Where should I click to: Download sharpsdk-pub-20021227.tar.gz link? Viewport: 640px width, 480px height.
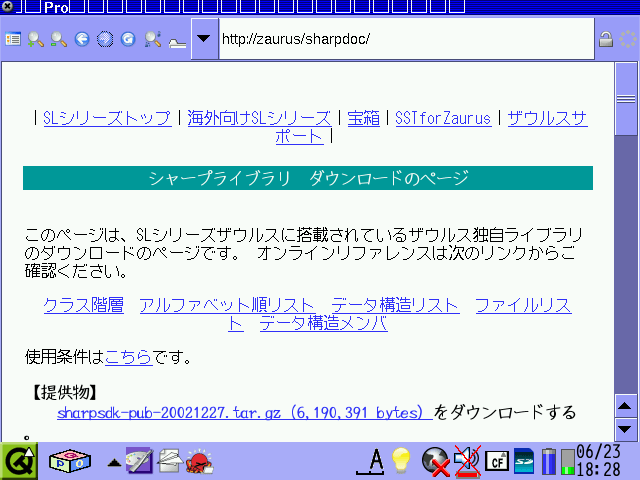coord(244,413)
